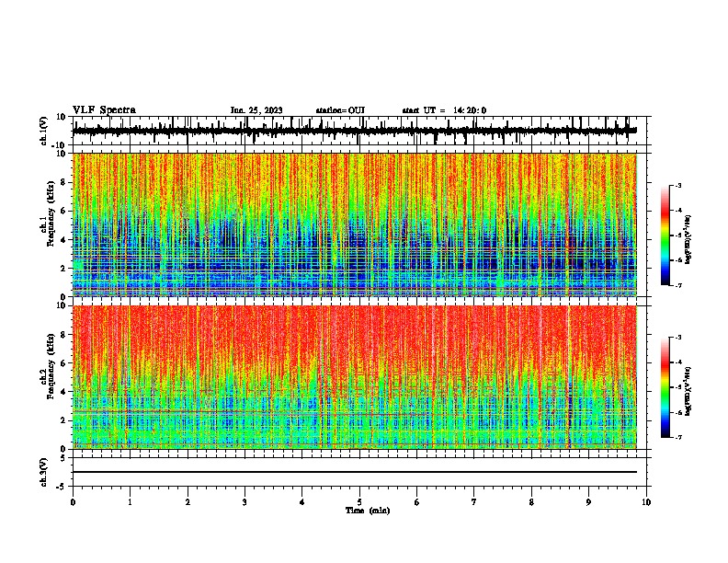The image size is (728, 563).
Task: Click time axis tick label "7"
Action: pyautogui.click(x=474, y=502)
